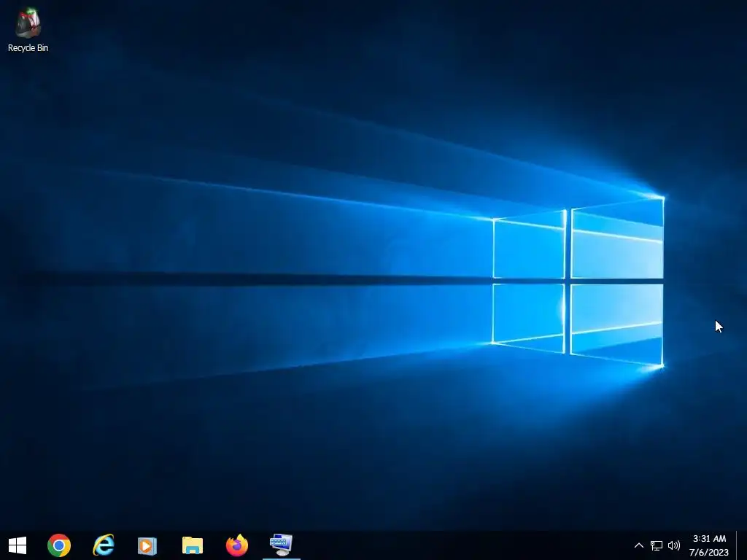
Task: Open the volume speaker tray icon
Action: (673, 545)
